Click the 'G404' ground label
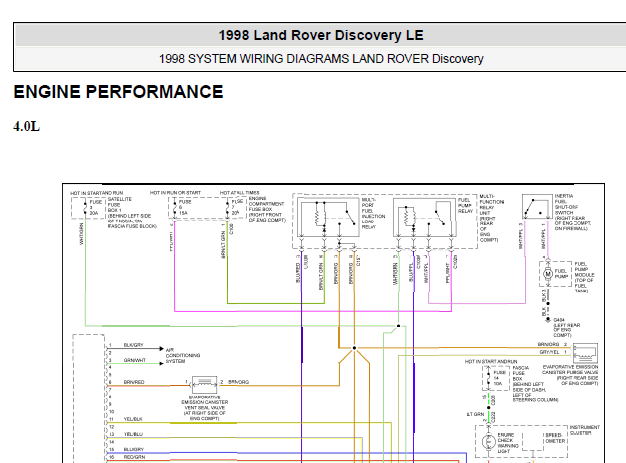626x463 pixels. coord(559,320)
